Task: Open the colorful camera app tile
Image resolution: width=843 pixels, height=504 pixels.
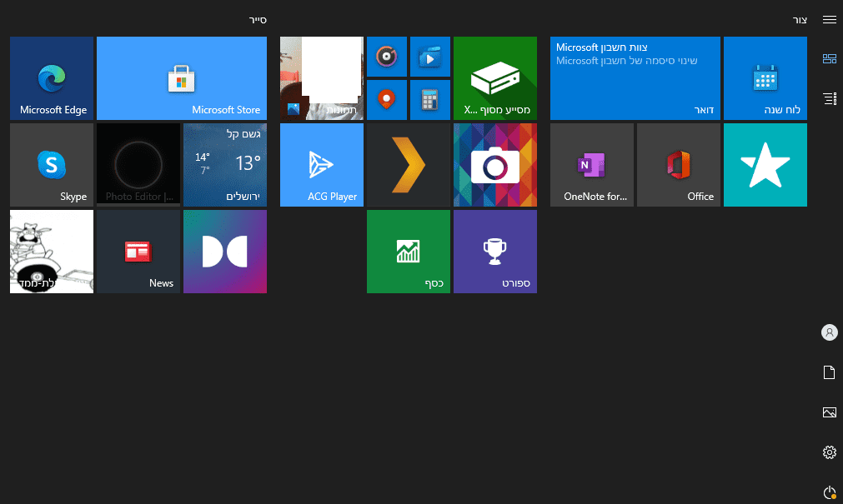Action: coord(495,165)
